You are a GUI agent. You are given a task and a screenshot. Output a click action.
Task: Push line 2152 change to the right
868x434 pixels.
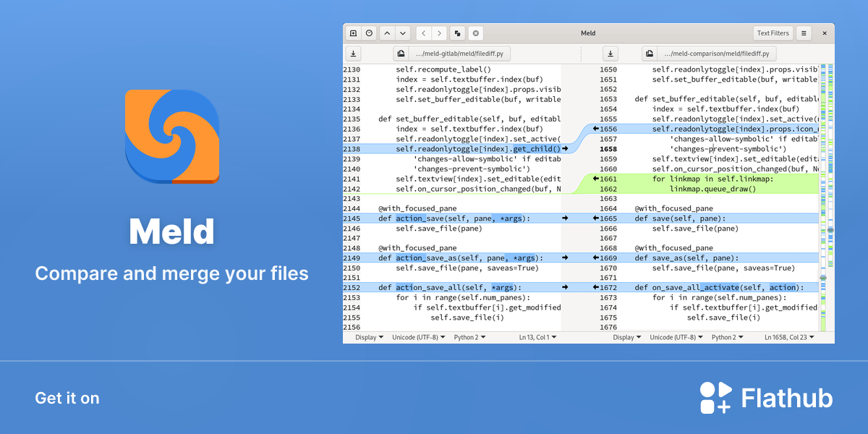click(566, 287)
